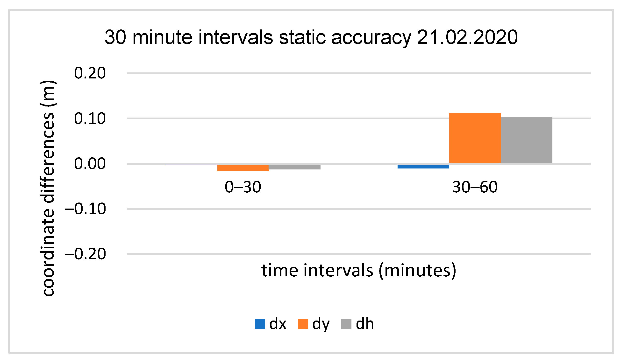The image size is (621, 364).
Task: Select the 'dy' legend label text
Action: tap(321, 324)
